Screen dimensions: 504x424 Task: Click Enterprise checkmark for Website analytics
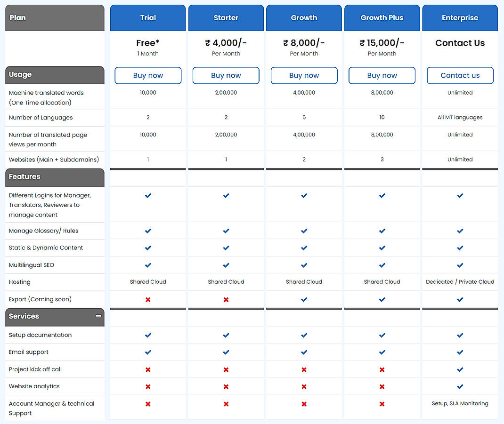point(460,387)
